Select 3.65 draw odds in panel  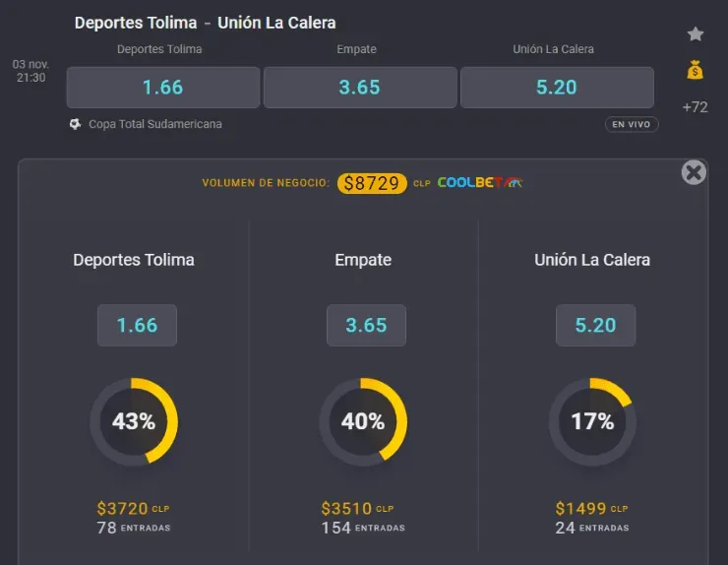coord(366,326)
